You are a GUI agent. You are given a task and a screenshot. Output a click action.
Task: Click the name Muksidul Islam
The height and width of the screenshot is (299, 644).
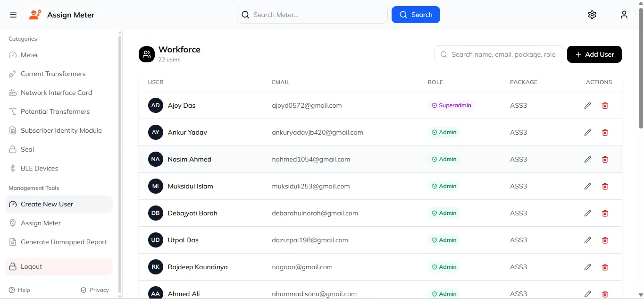[x=191, y=186]
